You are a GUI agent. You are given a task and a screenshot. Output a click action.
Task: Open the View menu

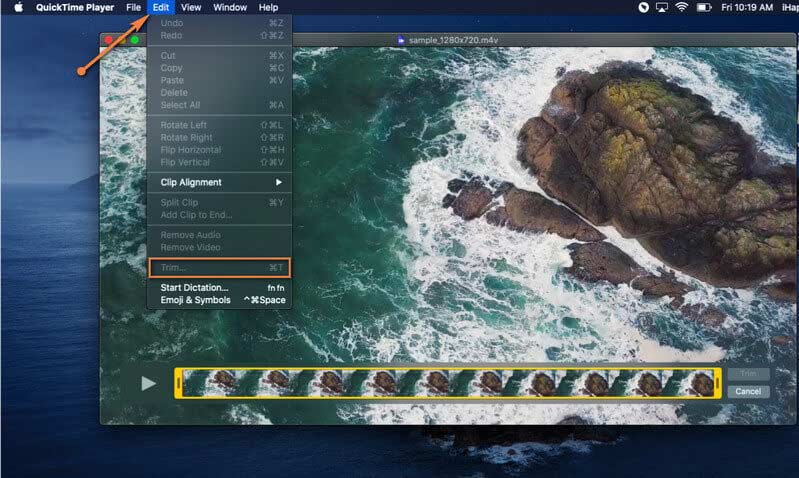click(x=191, y=7)
